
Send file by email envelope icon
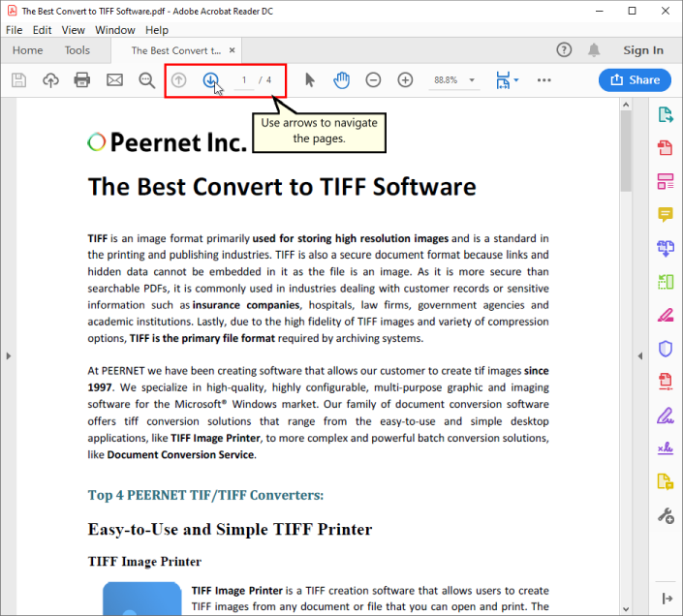(x=115, y=80)
